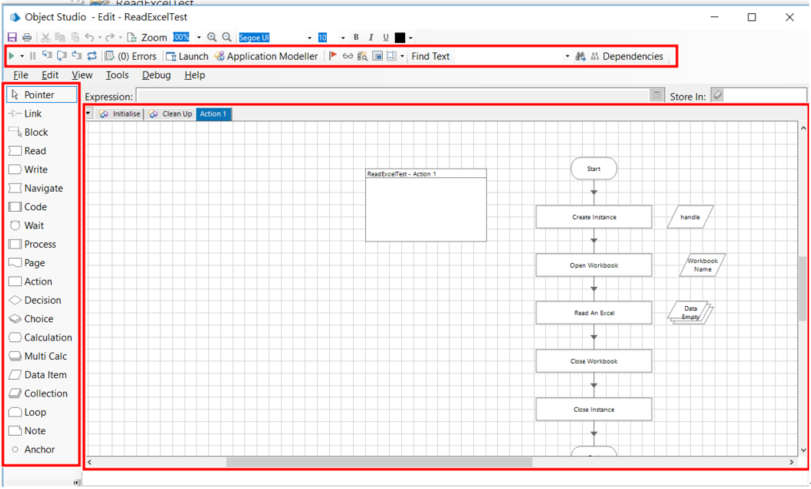Toggle Bold formatting
This screenshot has width=811, height=489.
[356, 37]
